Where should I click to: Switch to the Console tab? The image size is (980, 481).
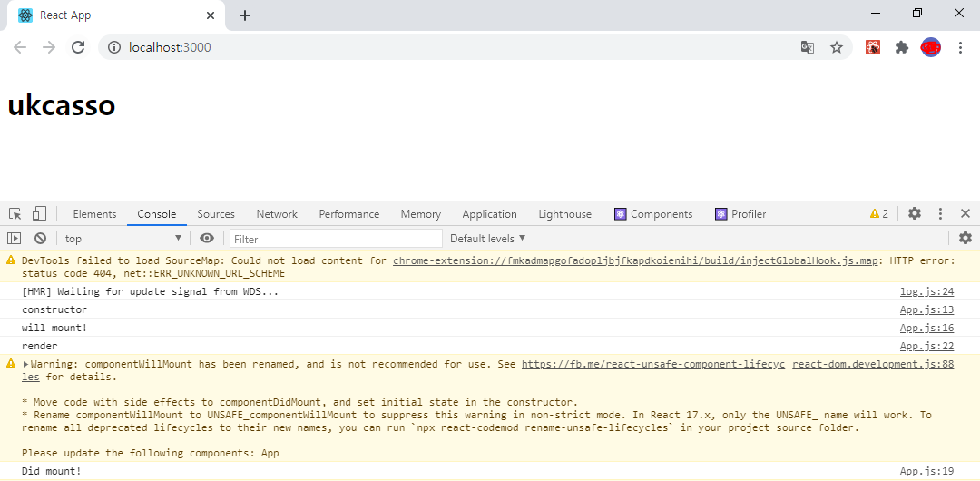click(157, 214)
